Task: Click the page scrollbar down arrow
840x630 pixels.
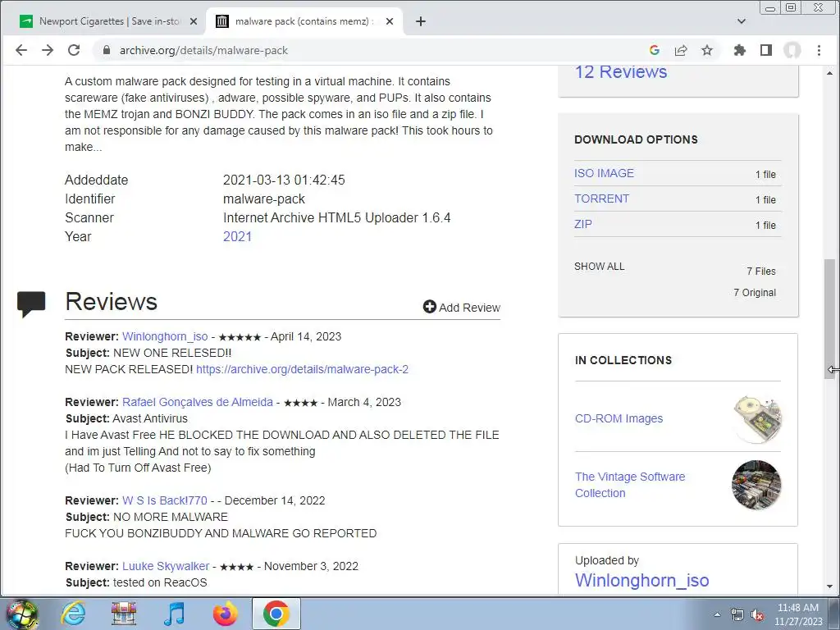Action: (x=830, y=587)
